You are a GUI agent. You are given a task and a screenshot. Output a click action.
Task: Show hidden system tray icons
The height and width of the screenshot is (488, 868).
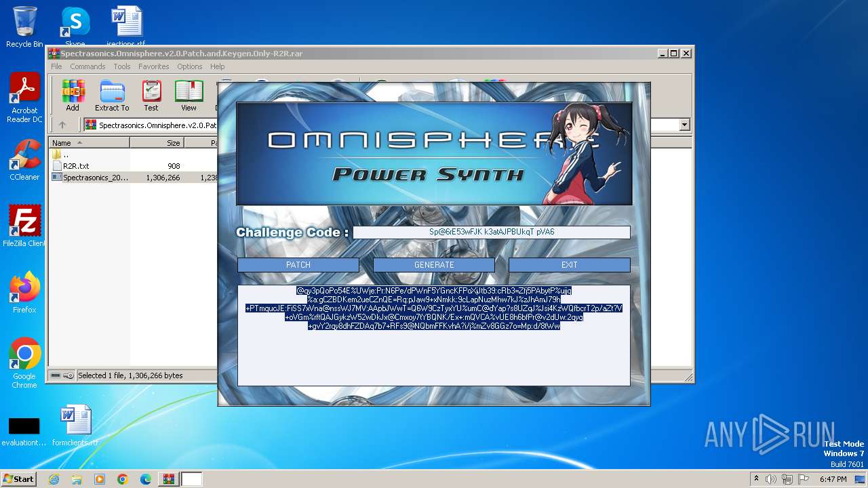pyautogui.click(x=757, y=479)
